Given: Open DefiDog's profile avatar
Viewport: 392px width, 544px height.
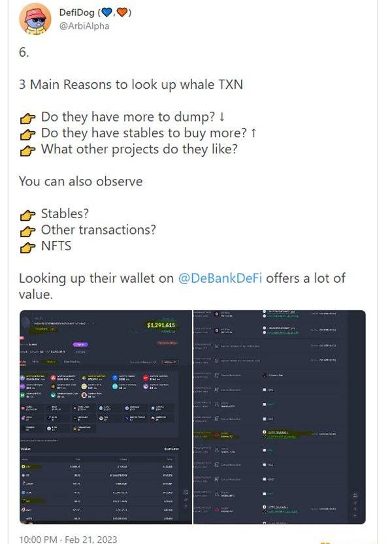Looking at the screenshot, I should tap(35, 19).
